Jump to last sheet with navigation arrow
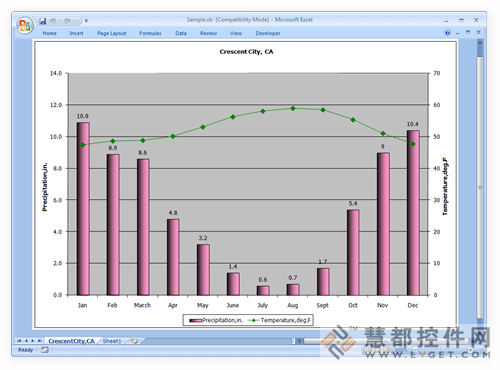Image resolution: width=500 pixels, height=370 pixels. click(x=39, y=341)
